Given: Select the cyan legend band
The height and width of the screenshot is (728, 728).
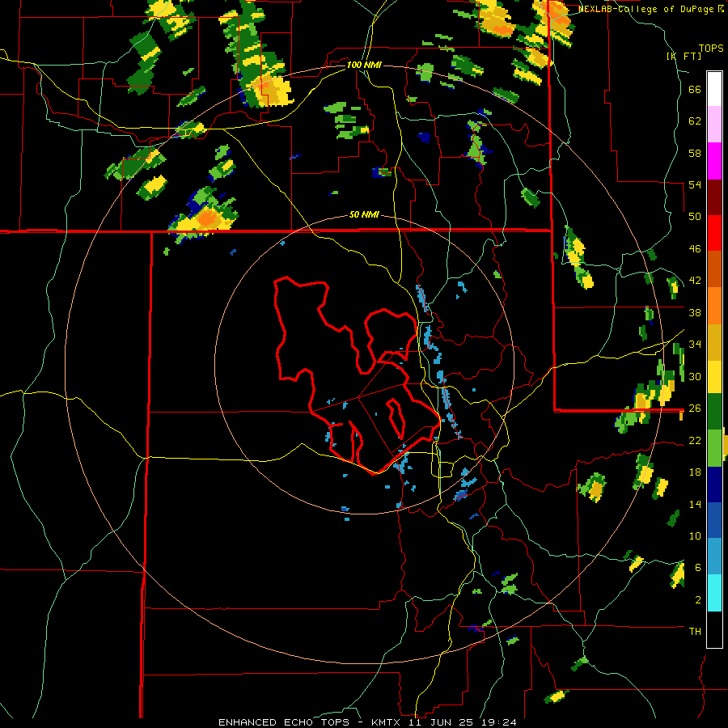Looking at the screenshot, I should tap(714, 593).
